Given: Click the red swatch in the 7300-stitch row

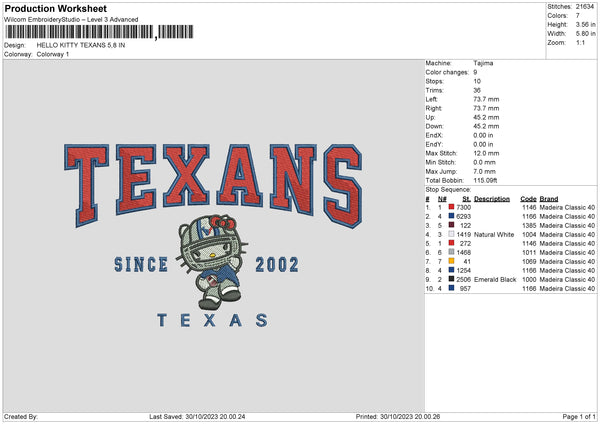Looking at the screenshot, I should coord(452,207).
